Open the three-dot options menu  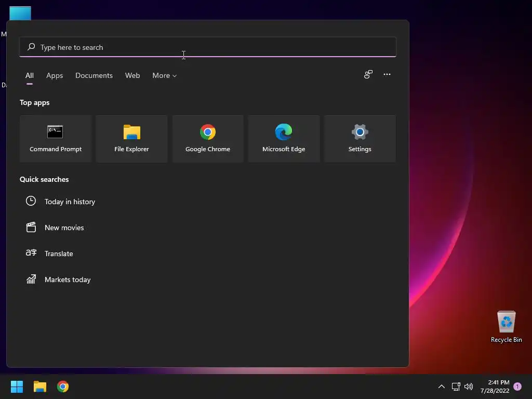(387, 74)
